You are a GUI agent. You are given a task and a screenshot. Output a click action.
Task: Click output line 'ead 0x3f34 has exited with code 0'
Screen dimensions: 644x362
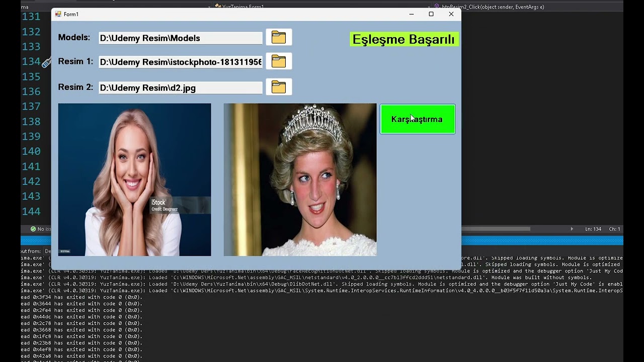(x=82, y=297)
